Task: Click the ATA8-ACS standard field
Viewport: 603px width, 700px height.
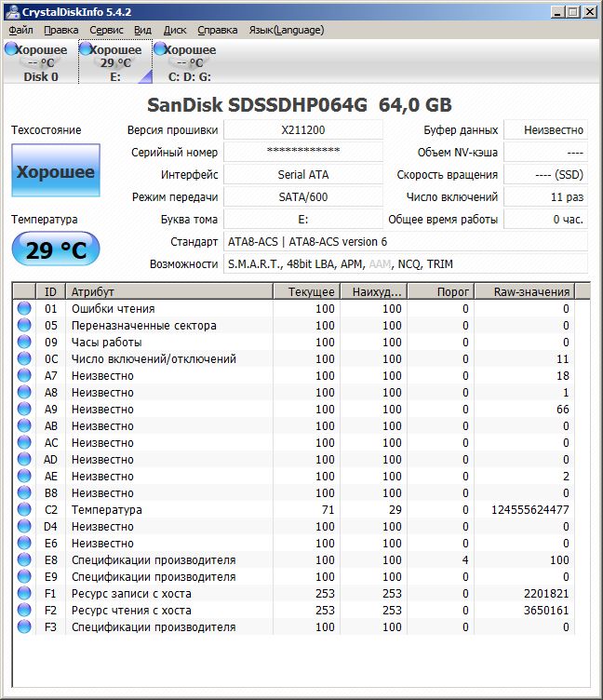Action: [406, 241]
